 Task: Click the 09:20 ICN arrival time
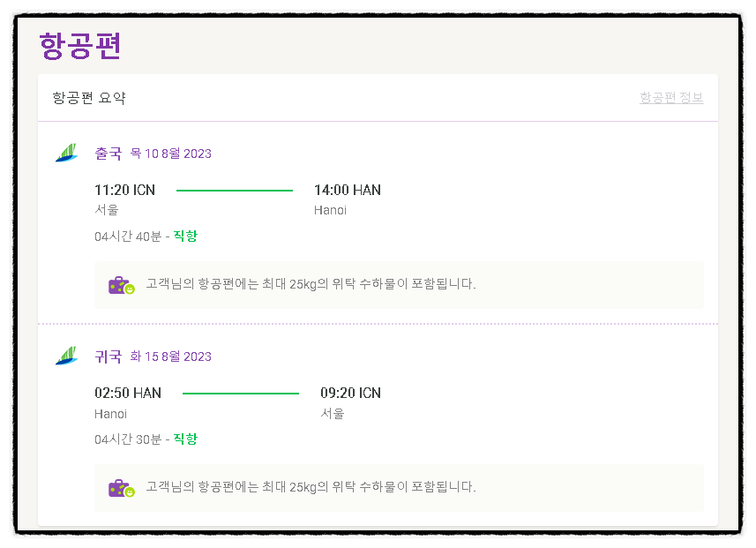click(350, 394)
